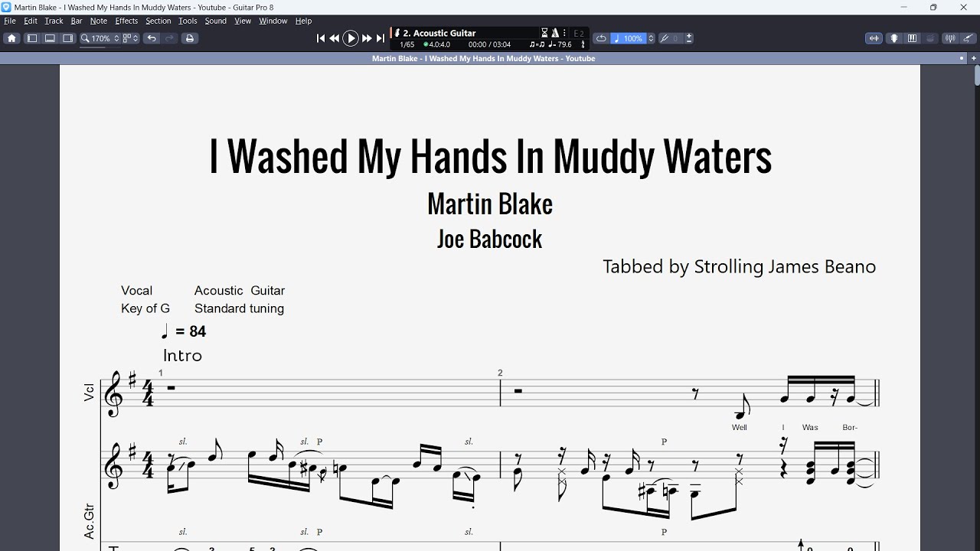Click the Print icon

pyautogui.click(x=190, y=38)
